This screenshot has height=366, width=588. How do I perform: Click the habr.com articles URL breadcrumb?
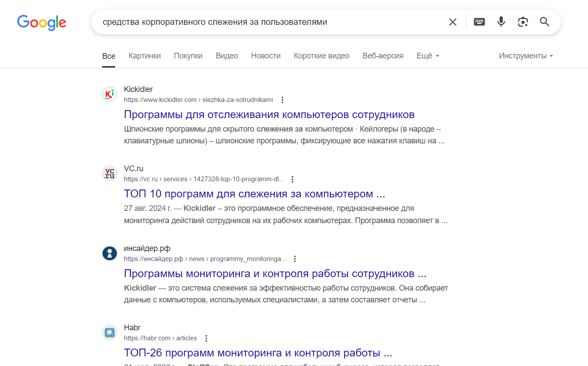[161, 338]
